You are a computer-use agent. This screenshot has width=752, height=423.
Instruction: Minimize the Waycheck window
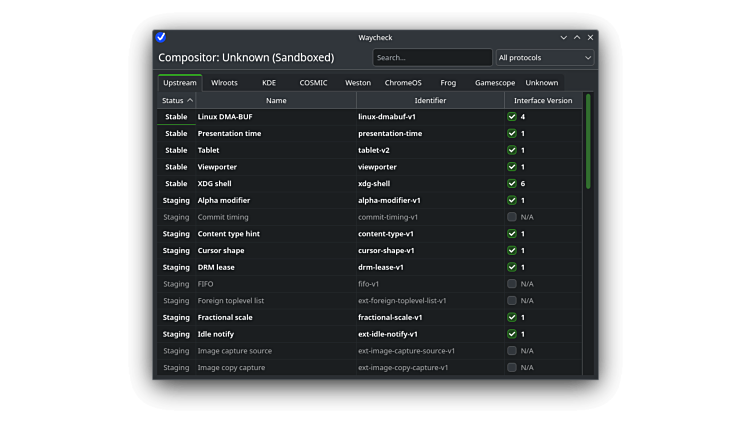click(563, 37)
